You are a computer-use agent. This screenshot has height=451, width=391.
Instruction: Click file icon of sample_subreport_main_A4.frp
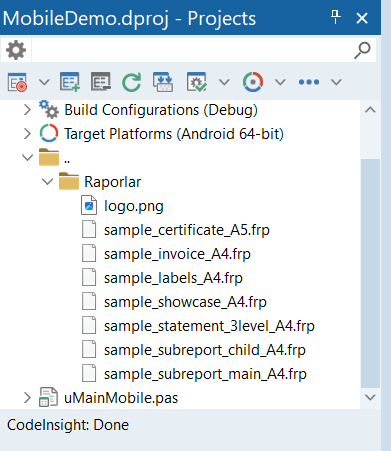click(89, 373)
